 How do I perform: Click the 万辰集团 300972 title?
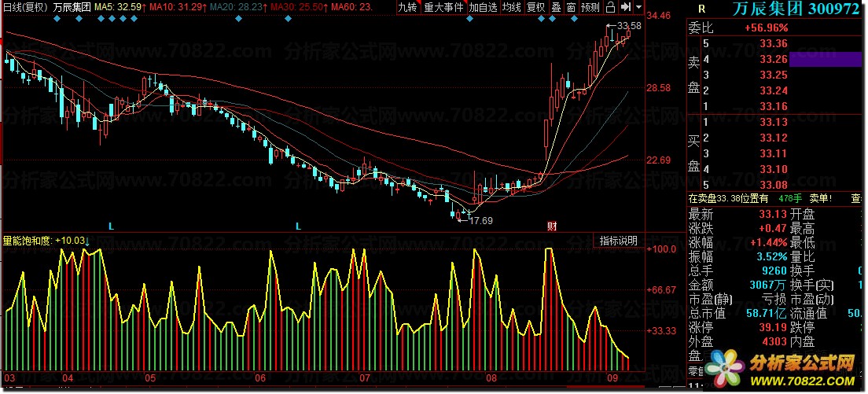tap(796, 9)
